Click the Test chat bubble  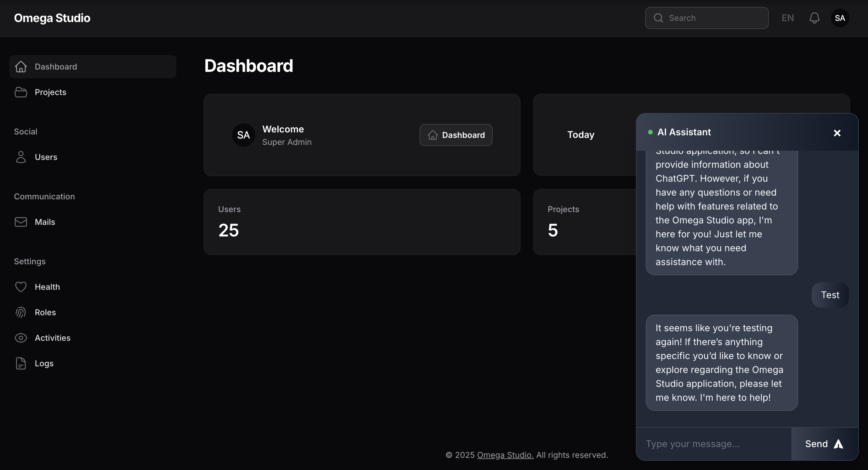click(830, 295)
